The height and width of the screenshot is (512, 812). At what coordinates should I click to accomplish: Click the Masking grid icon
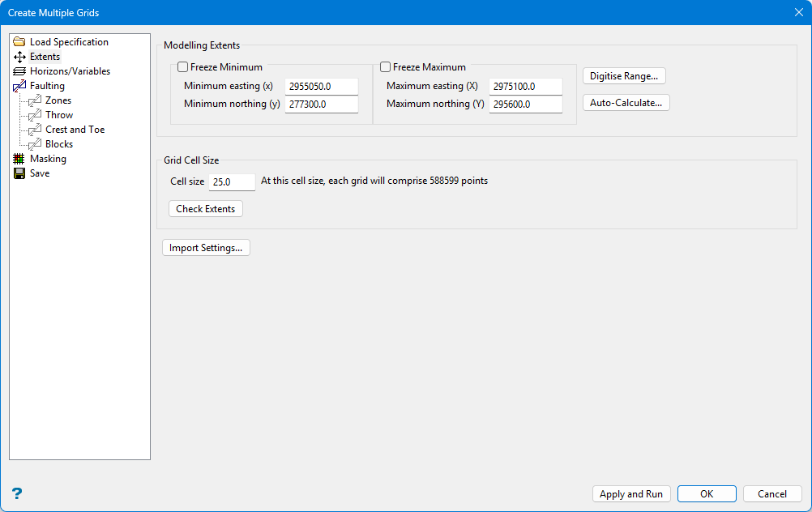coord(19,159)
